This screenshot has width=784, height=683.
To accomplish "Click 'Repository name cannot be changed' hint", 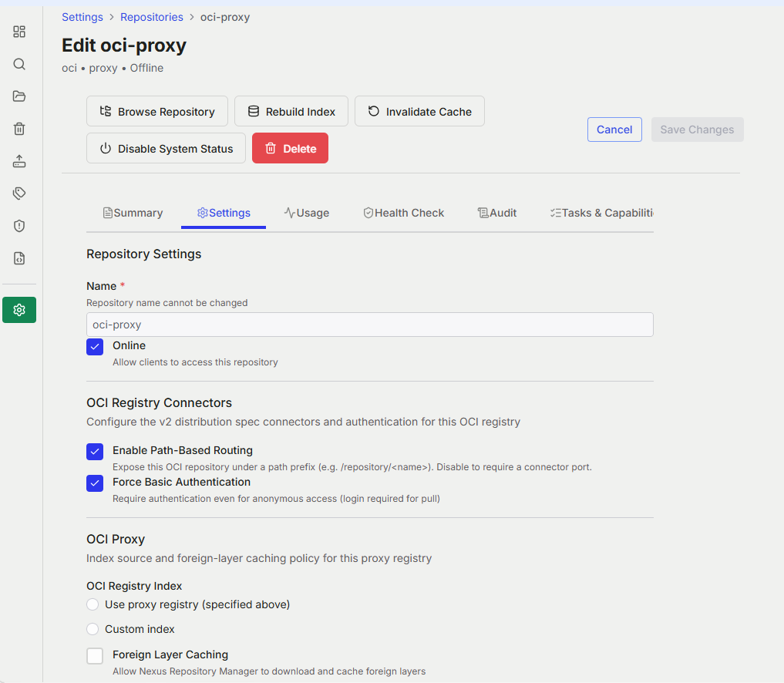I will click(x=167, y=303).
